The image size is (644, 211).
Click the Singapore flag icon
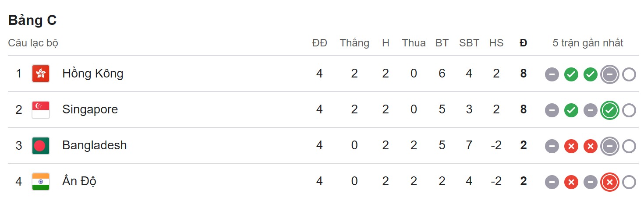click(41, 109)
